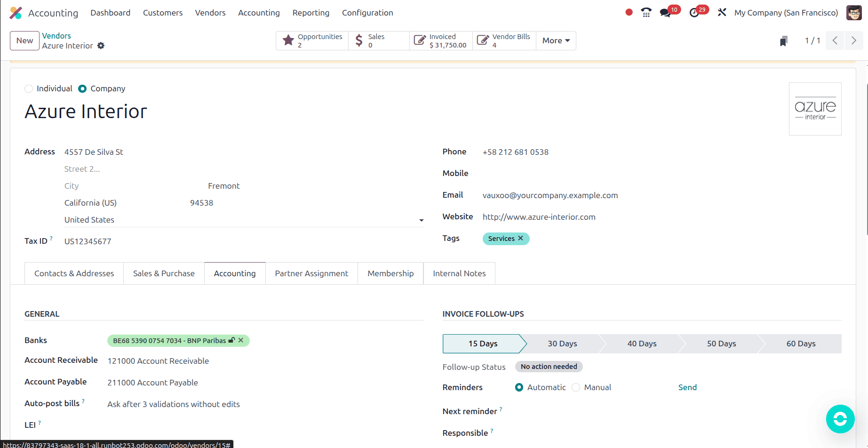Switch to Membership tab

pyautogui.click(x=390, y=273)
